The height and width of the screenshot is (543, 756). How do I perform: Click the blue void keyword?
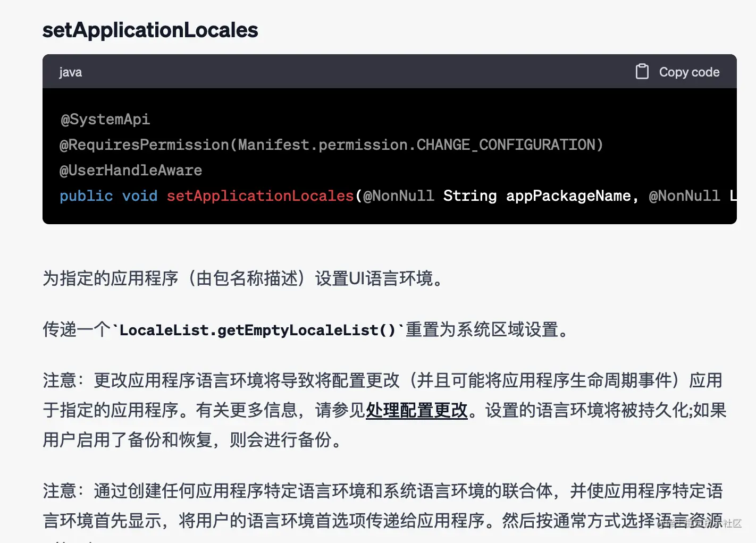(x=140, y=196)
